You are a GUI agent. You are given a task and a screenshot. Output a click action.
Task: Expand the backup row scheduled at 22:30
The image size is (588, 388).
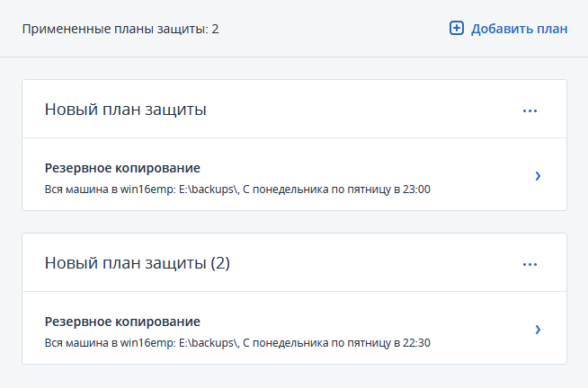pos(538,330)
